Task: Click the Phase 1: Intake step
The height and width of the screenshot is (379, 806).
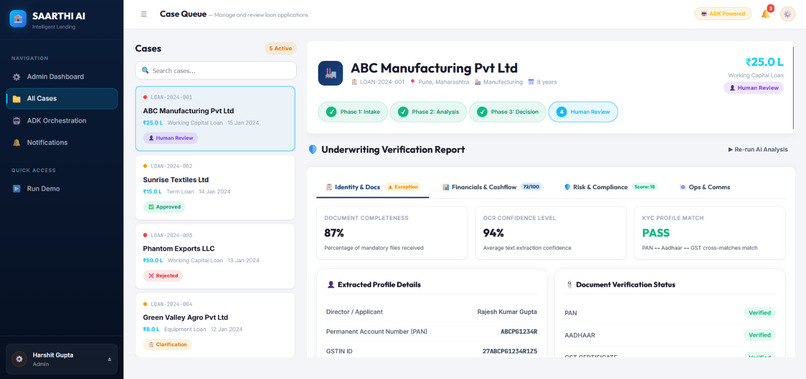Action: (x=353, y=112)
